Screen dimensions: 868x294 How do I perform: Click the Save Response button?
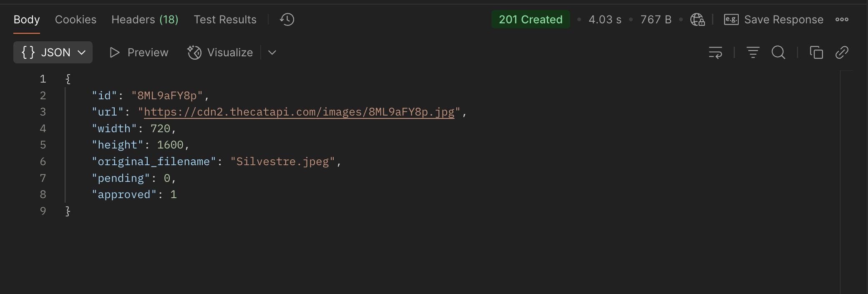pos(774,20)
